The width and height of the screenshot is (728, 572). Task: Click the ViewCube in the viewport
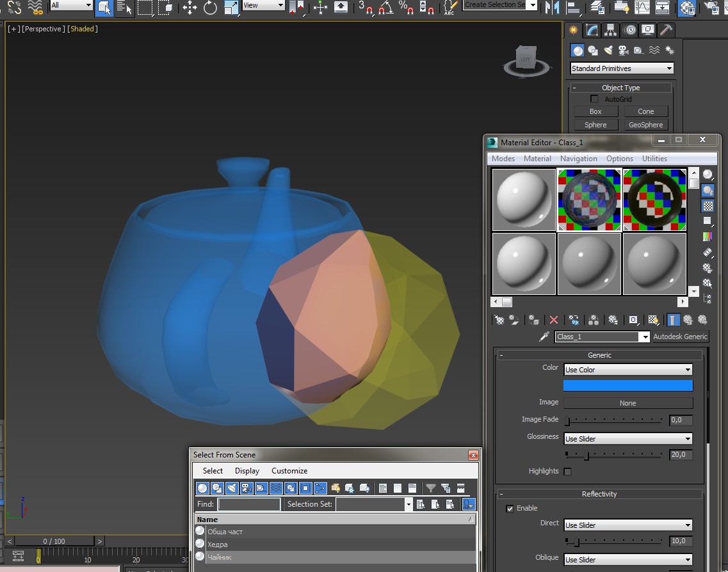526,61
